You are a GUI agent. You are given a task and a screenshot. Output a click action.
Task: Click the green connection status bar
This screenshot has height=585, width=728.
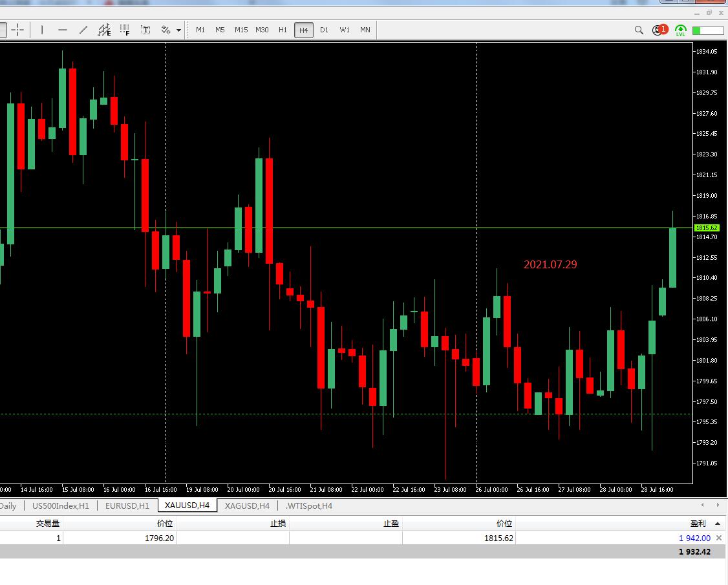(x=707, y=30)
